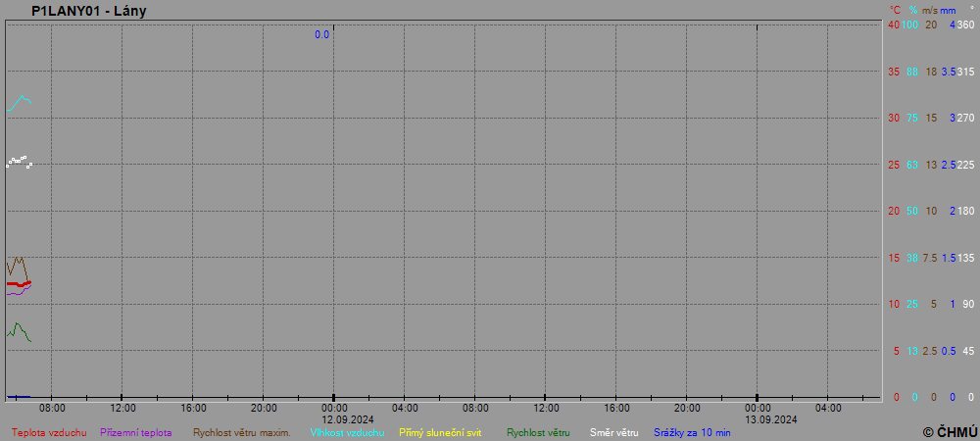
Task: Click the white dotted wind direction series
Action: click(x=18, y=161)
